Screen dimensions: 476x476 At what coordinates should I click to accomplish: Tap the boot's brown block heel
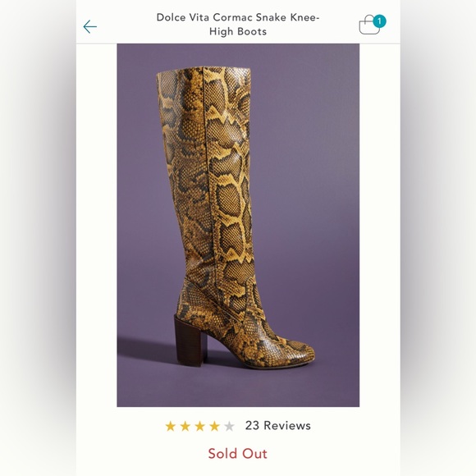coord(188,340)
